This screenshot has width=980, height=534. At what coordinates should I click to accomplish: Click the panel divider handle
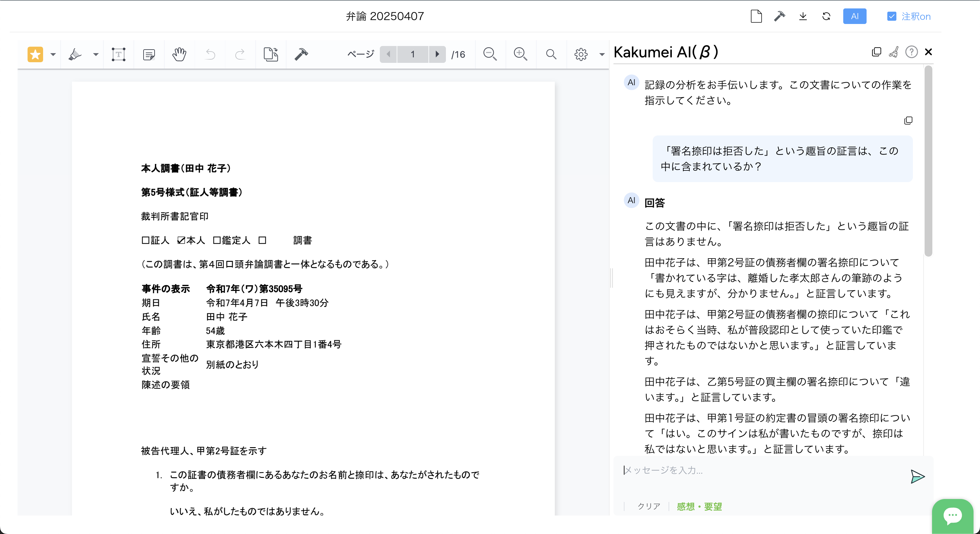click(x=611, y=278)
